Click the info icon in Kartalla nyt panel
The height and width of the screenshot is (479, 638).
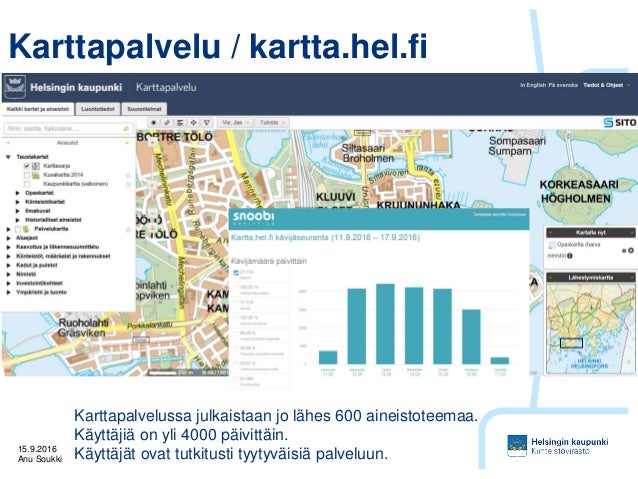coord(570,256)
